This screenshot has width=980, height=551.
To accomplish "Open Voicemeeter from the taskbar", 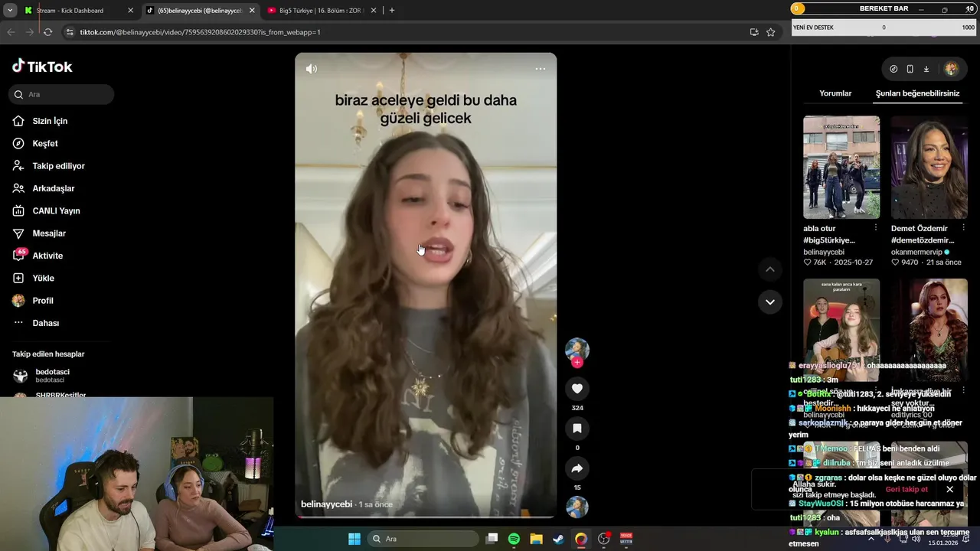I will (x=626, y=539).
